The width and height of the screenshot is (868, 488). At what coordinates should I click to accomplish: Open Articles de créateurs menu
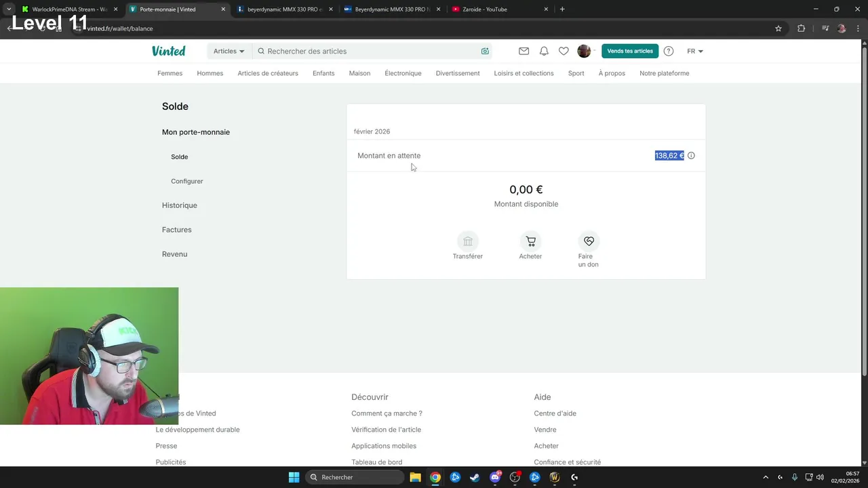coord(268,73)
